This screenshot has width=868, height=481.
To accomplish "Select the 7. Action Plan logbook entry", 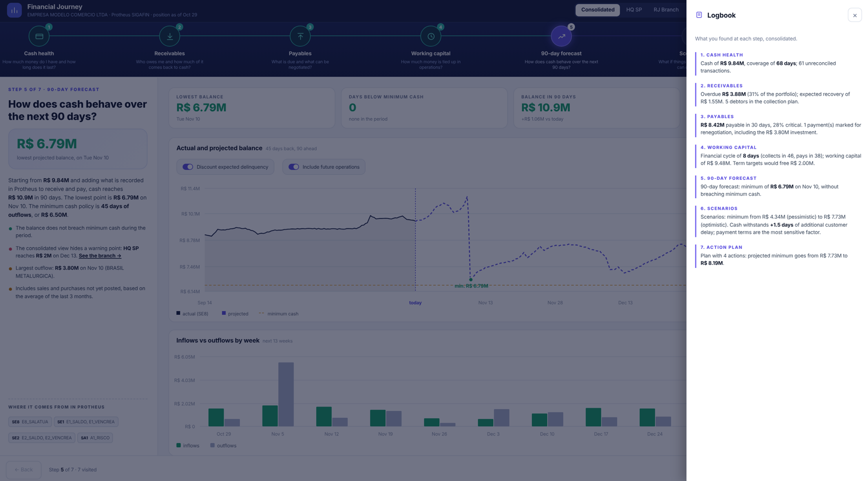I will [x=778, y=255].
